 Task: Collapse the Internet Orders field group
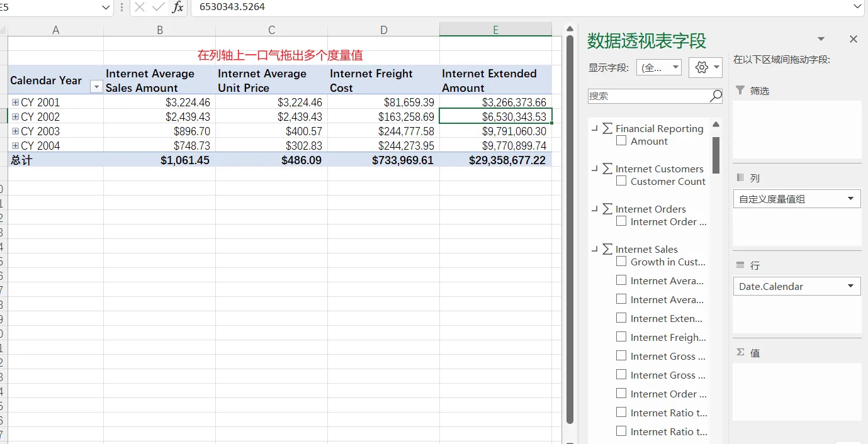click(595, 209)
